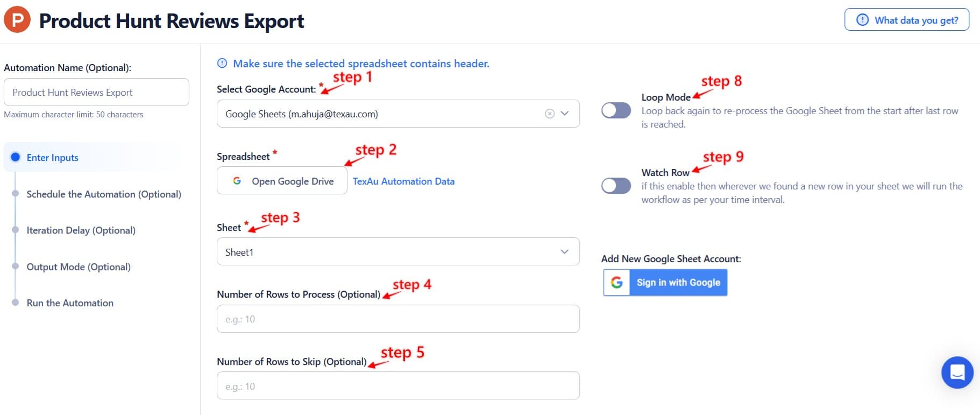
Task: Select the Enter Inputs step indicator dot
Action: point(15,157)
